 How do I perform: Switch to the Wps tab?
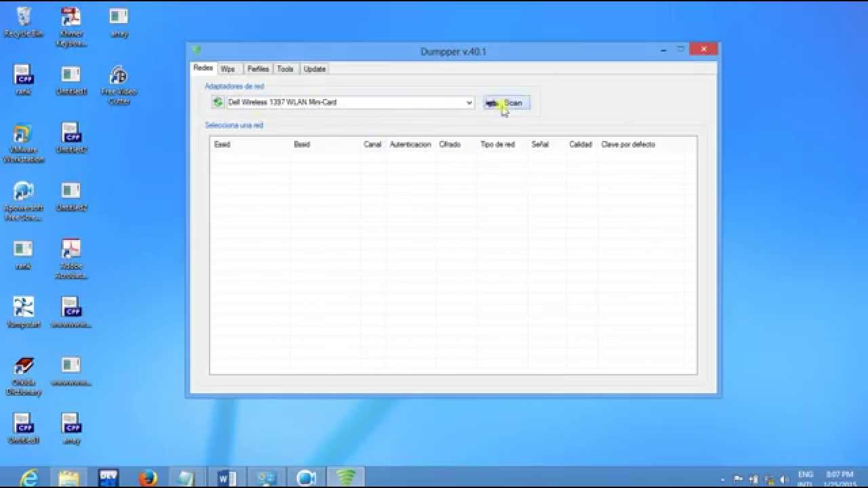(228, 69)
